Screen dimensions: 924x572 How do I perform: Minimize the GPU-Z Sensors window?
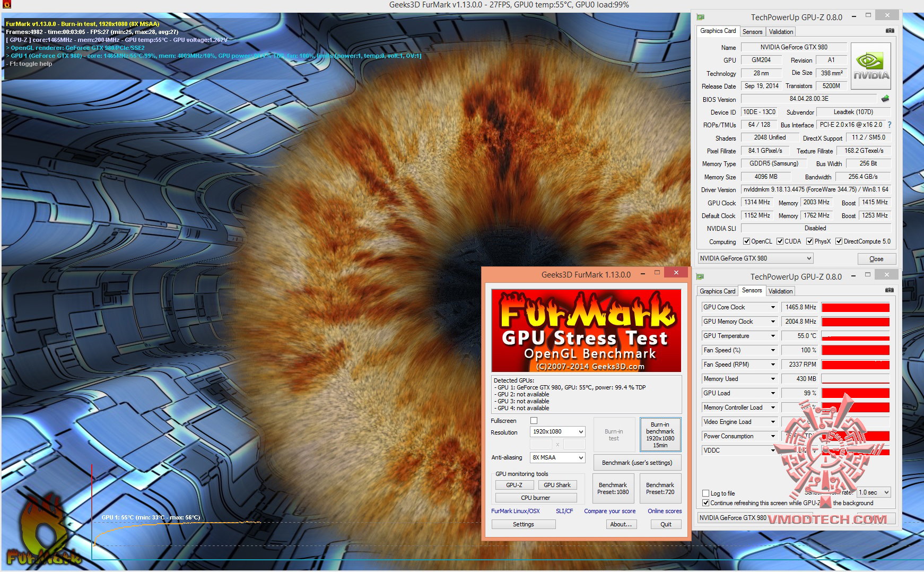[853, 276]
